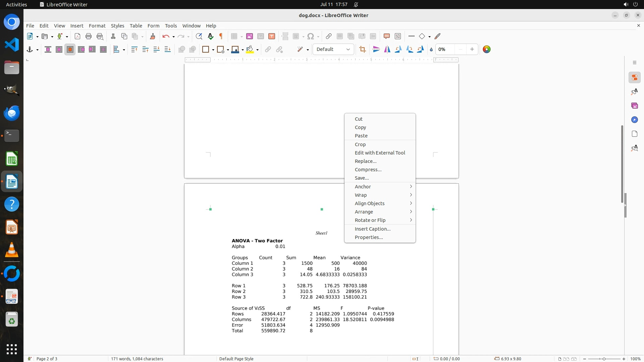Select Compress... from the context menu

[x=368, y=170]
